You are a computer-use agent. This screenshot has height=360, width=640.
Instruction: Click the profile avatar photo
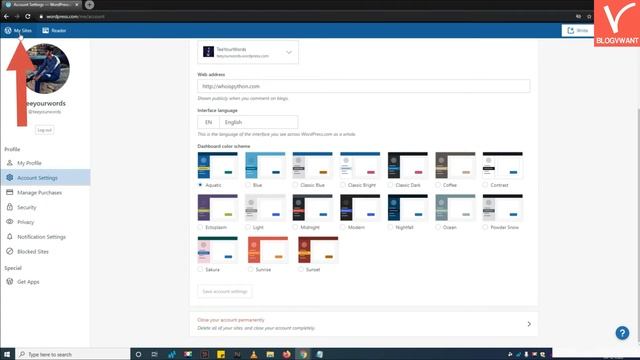pyautogui.click(x=46, y=69)
